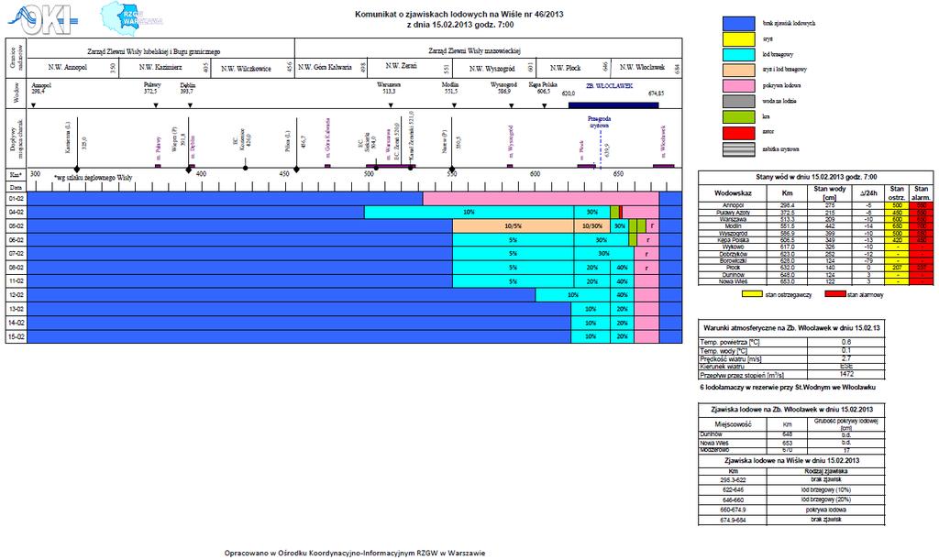Click the Kępa Polska 606,5 triangle marker
Image resolution: width=939 pixels, height=560 pixels.
[x=545, y=106]
